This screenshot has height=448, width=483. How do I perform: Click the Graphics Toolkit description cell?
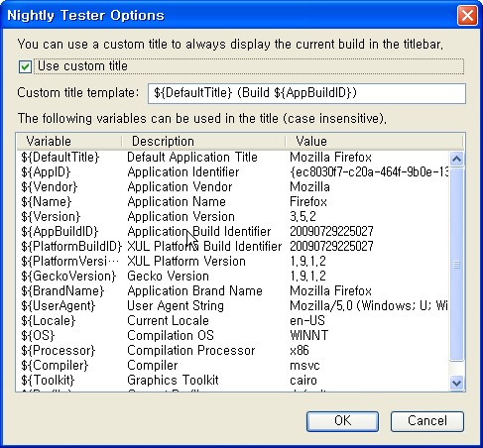click(x=173, y=380)
